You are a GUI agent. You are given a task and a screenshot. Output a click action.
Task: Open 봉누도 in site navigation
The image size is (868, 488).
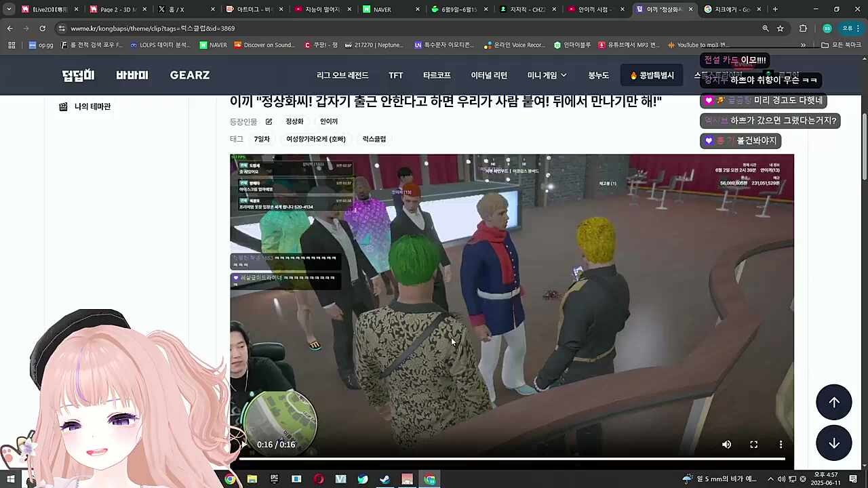point(599,75)
